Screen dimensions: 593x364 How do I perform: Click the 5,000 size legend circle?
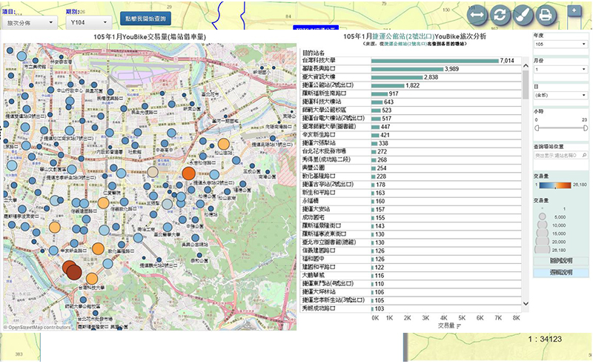pos(543,216)
